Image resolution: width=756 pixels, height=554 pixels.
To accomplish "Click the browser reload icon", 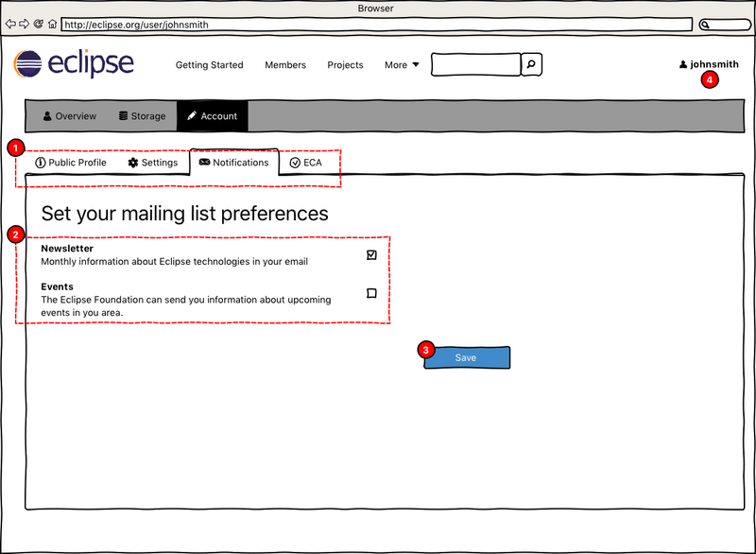I will (x=38, y=24).
